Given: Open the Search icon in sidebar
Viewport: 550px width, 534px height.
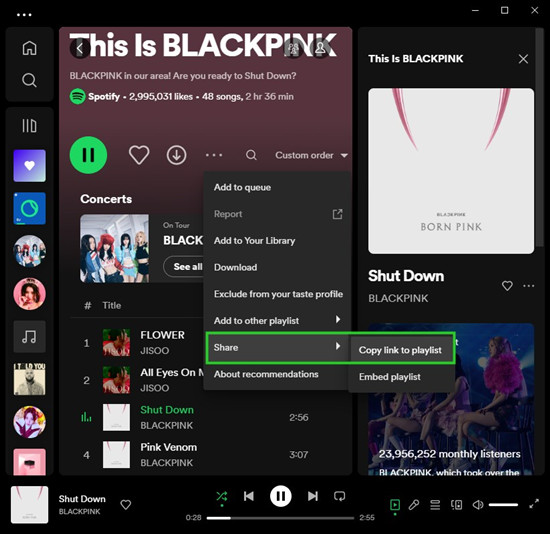Looking at the screenshot, I should (x=29, y=80).
